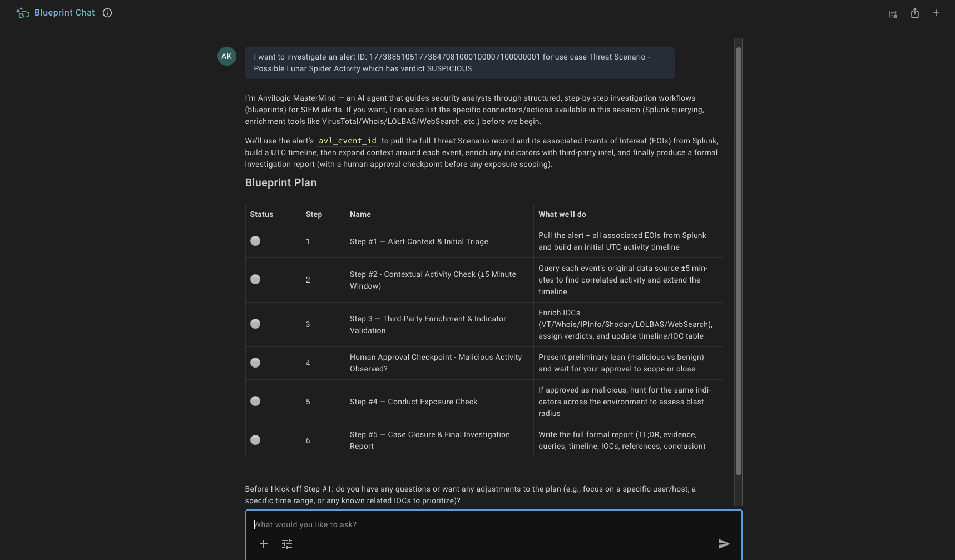Start a new chat with plus icon
Viewport: 955px width, 560px height.
click(x=936, y=13)
